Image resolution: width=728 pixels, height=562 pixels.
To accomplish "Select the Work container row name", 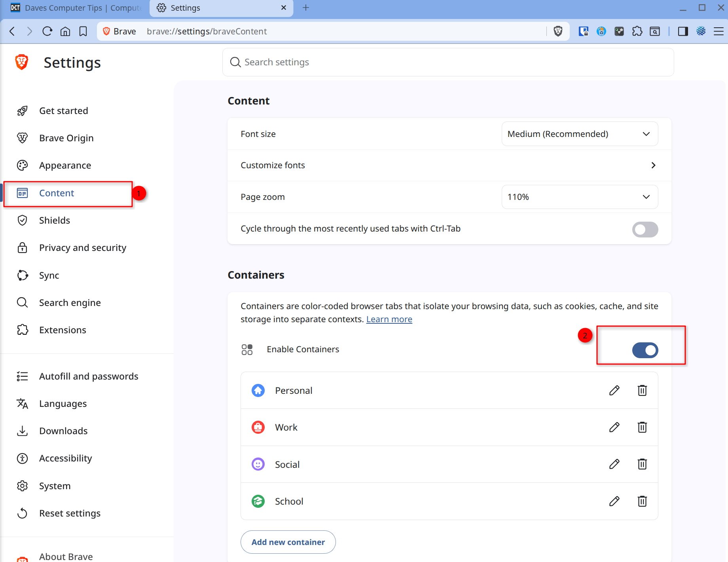I will pos(286,427).
